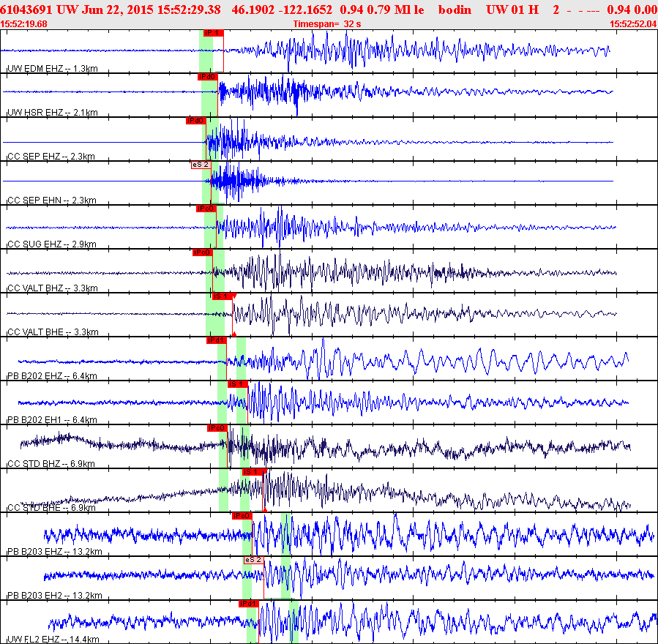Select the iPd0 pick flag on CC SEP EHZ
Screen dimensions: 658x644
(196, 121)
